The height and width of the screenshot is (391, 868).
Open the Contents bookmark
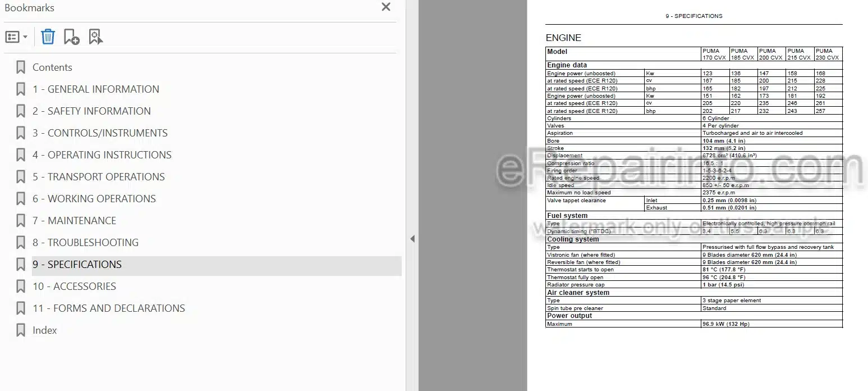click(x=52, y=67)
